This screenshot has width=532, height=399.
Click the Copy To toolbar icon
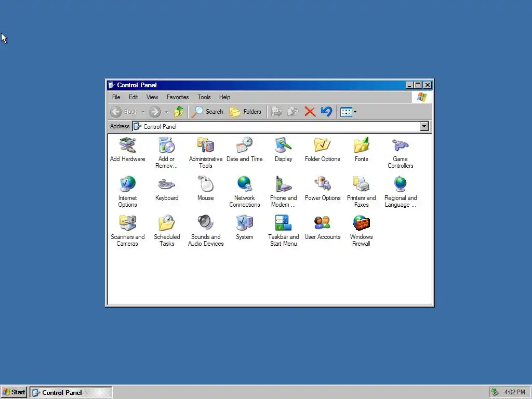[293, 112]
